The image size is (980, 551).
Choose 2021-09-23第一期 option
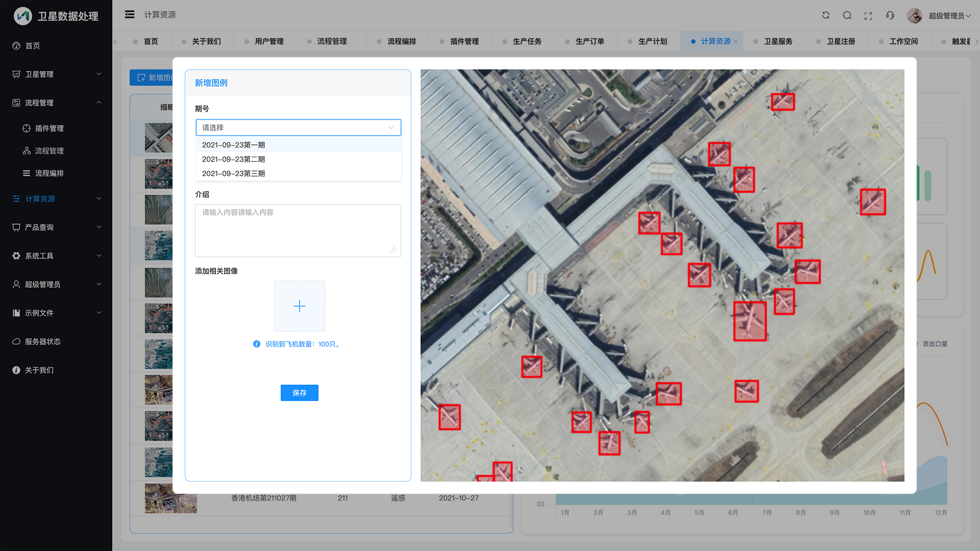[x=299, y=145]
